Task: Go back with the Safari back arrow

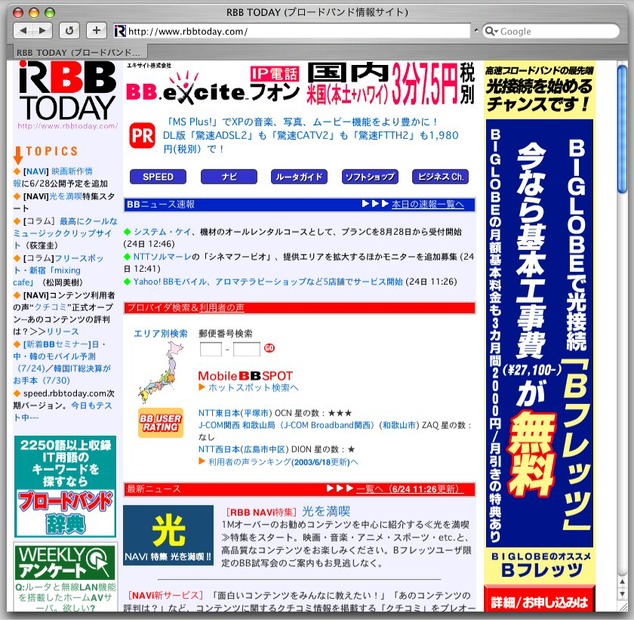Action: 23,30
